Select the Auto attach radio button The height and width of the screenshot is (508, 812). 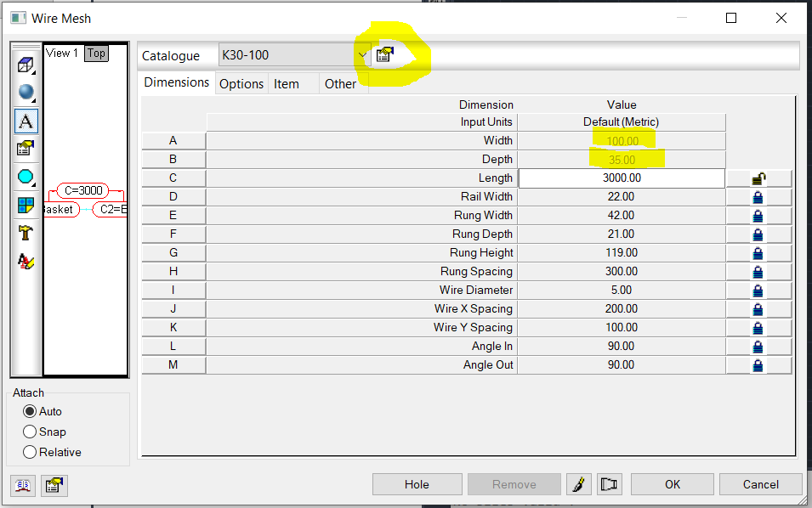pos(29,411)
